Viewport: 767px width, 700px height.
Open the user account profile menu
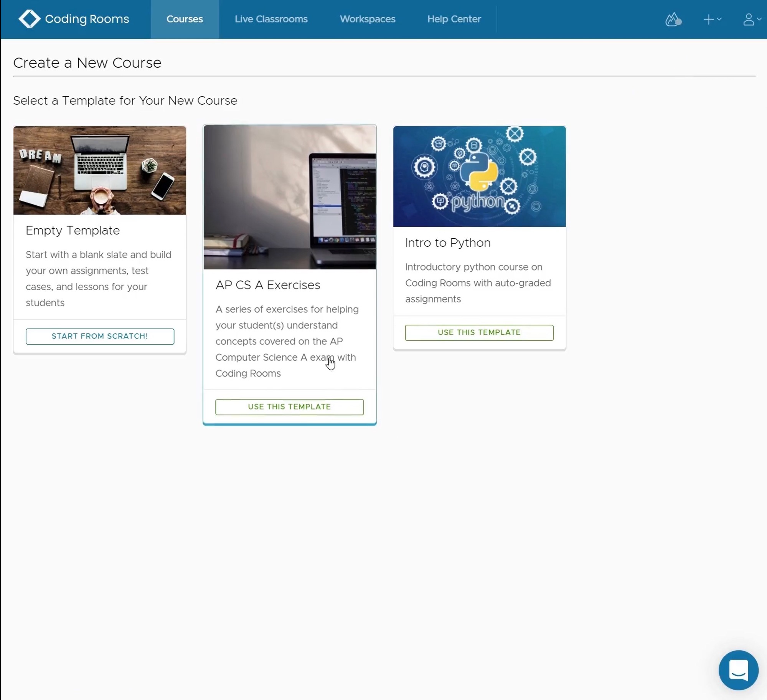pyautogui.click(x=751, y=19)
